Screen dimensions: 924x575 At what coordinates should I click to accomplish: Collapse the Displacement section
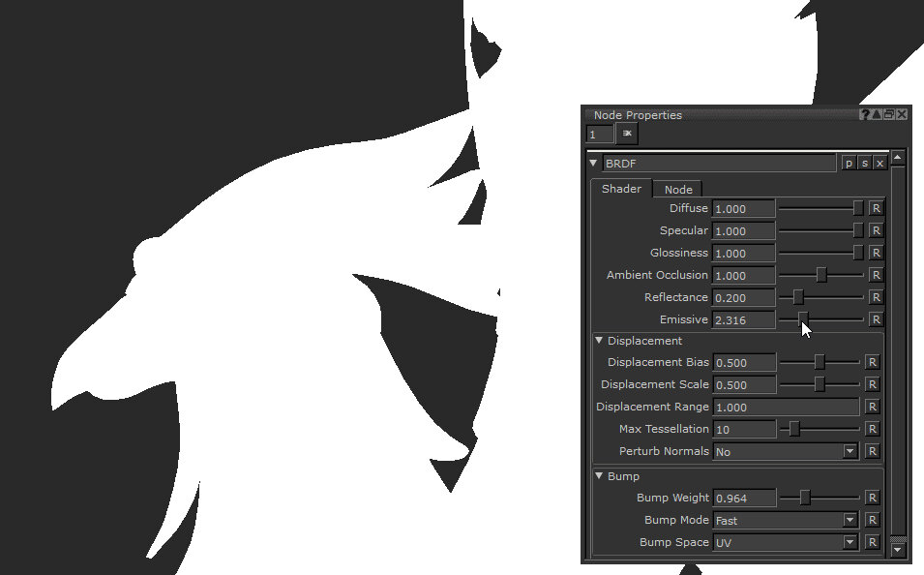coord(598,341)
